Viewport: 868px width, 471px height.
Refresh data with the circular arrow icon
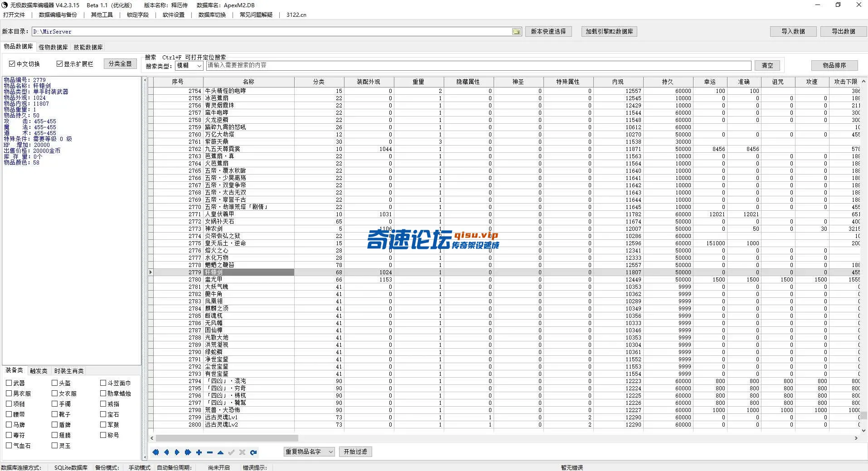tap(253, 452)
